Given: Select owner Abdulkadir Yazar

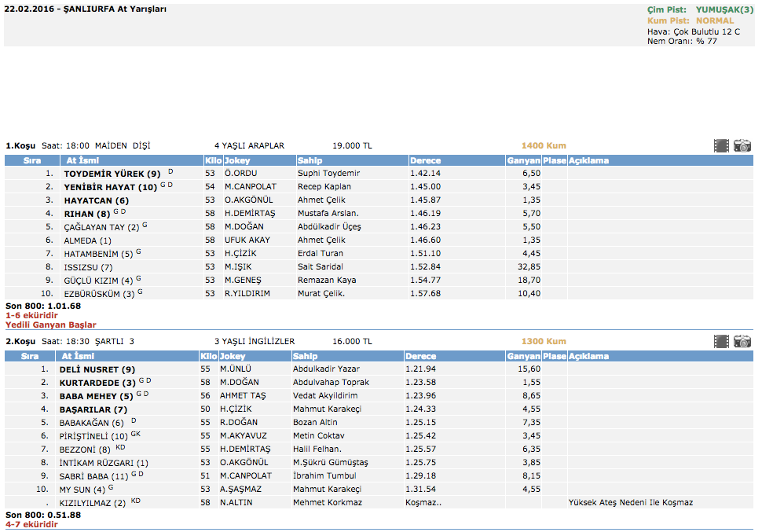Looking at the screenshot, I should tap(325, 369).
